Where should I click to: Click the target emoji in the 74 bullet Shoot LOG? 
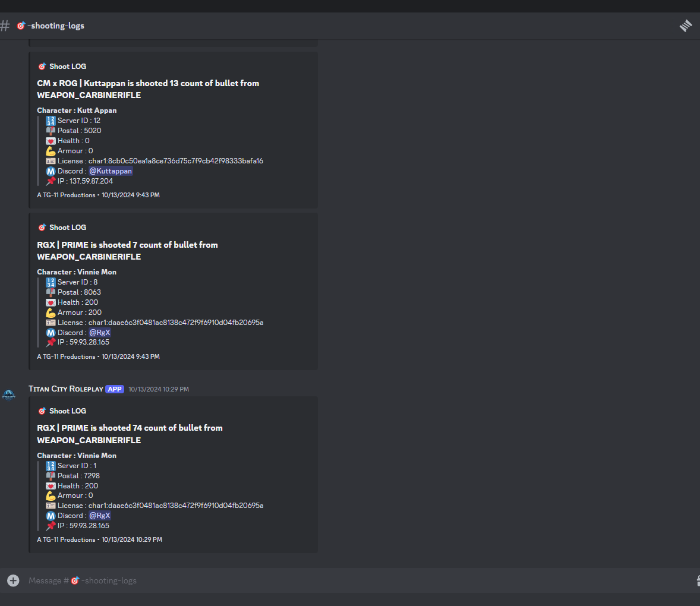tap(42, 411)
